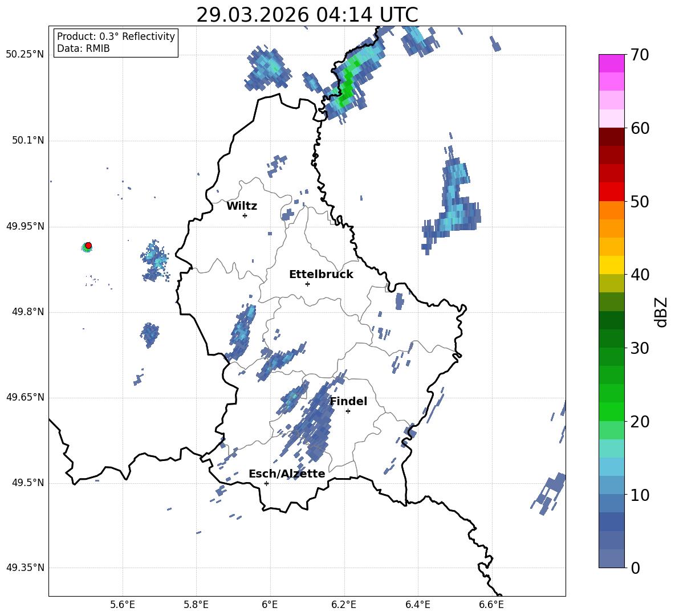Click the dBZ colorbar axis label

pyautogui.click(x=661, y=312)
